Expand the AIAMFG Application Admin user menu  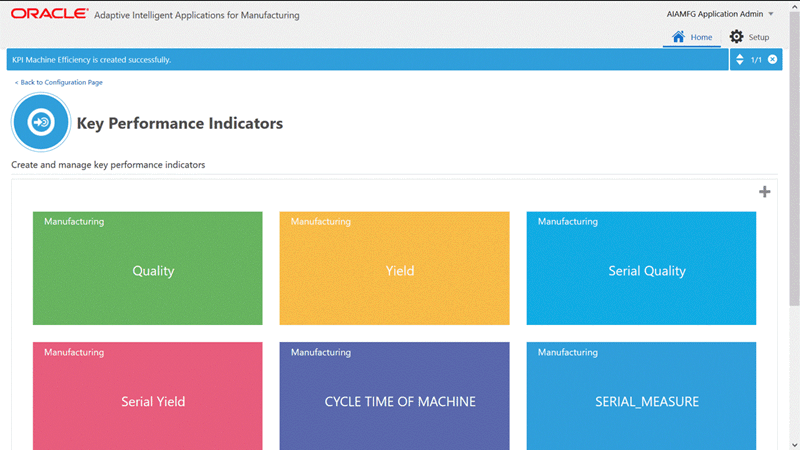click(720, 14)
